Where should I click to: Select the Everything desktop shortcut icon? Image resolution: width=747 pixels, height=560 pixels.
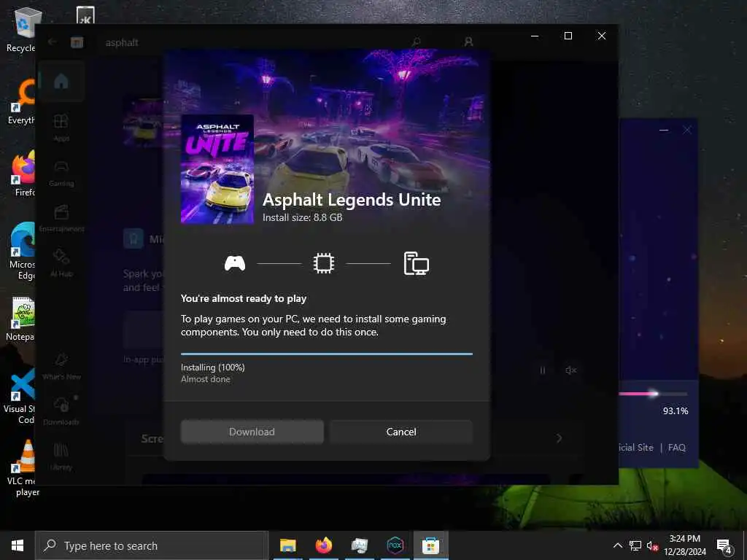22,102
